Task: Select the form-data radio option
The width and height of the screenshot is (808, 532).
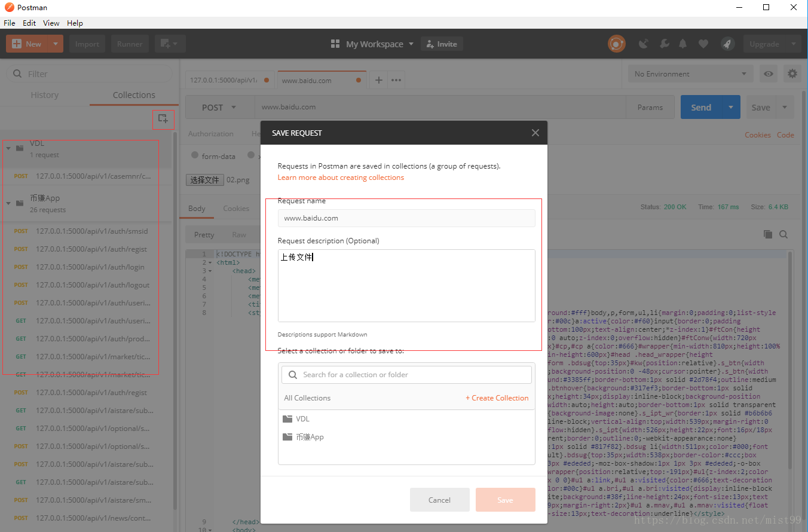Action: click(x=195, y=155)
